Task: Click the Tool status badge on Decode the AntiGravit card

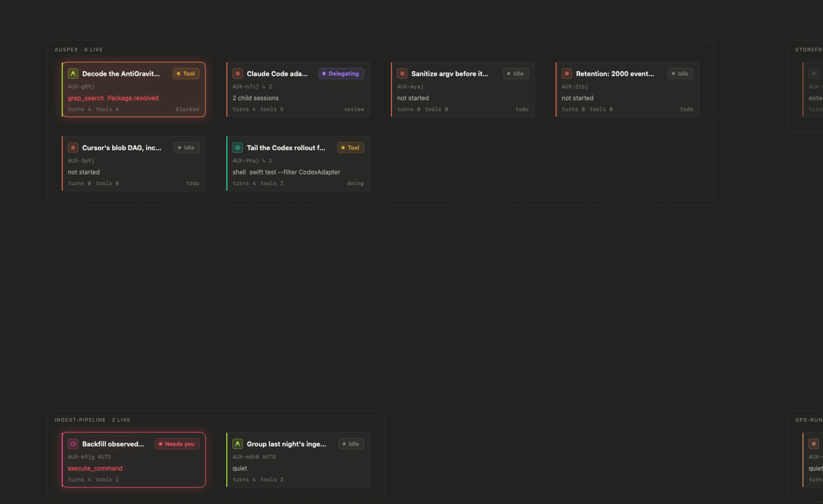Action: (x=186, y=74)
